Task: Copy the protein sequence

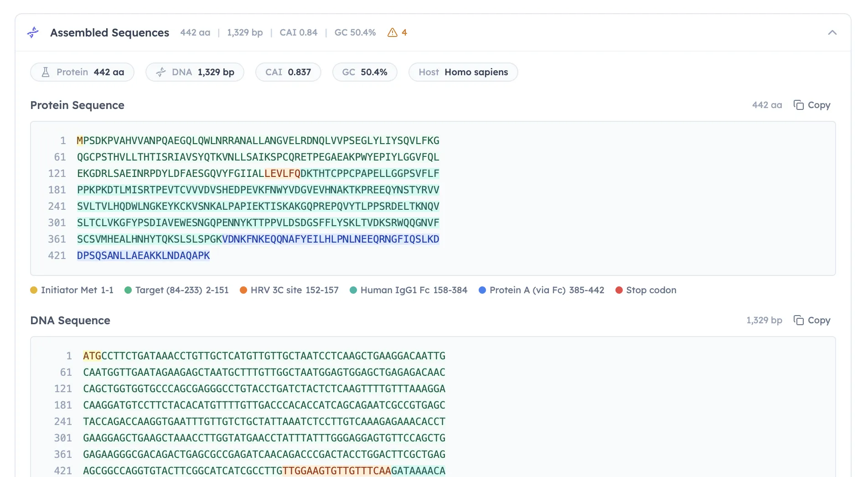Action: (x=812, y=105)
